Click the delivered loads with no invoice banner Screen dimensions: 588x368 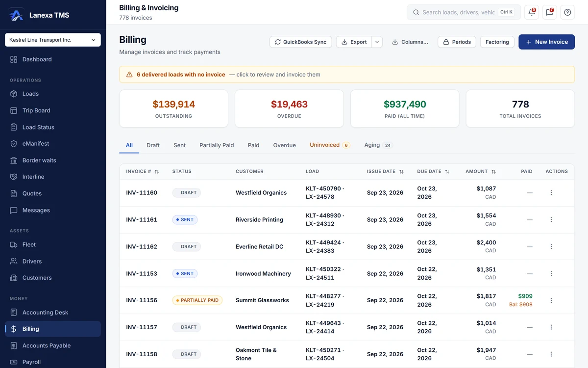347,75
